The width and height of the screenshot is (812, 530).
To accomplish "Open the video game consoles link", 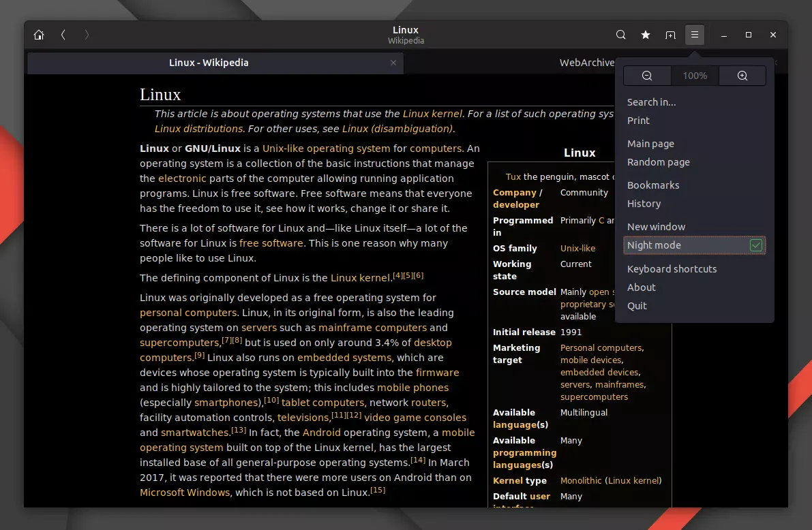I will 415,418.
